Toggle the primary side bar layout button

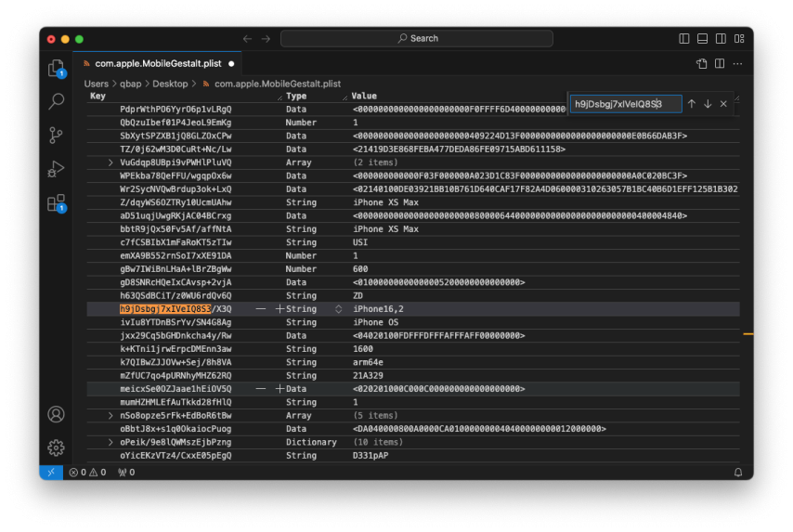click(x=684, y=39)
